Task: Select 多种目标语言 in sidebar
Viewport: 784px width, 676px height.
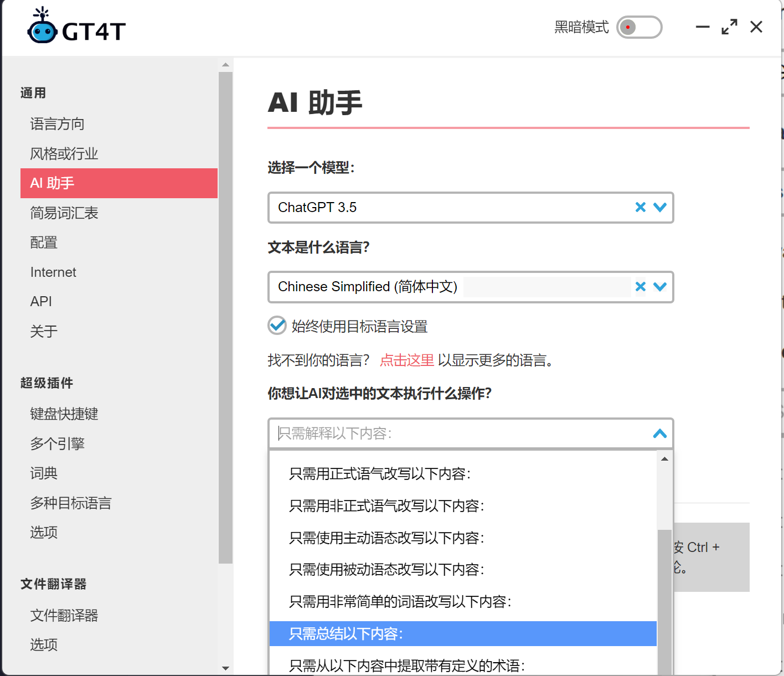Action: pyautogui.click(x=71, y=503)
